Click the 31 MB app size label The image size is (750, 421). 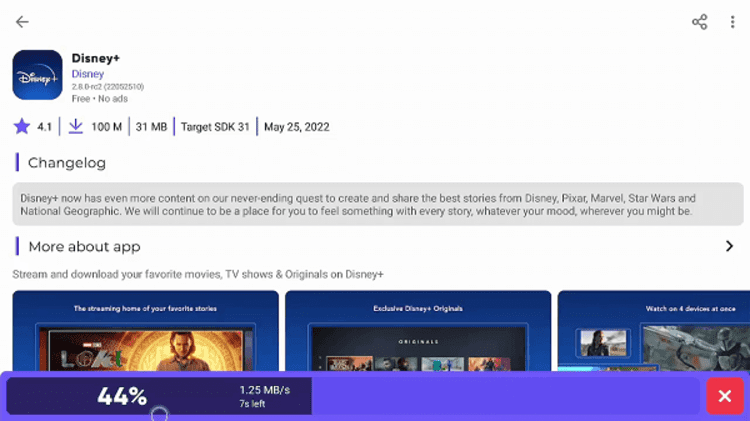tap(151, 127)
